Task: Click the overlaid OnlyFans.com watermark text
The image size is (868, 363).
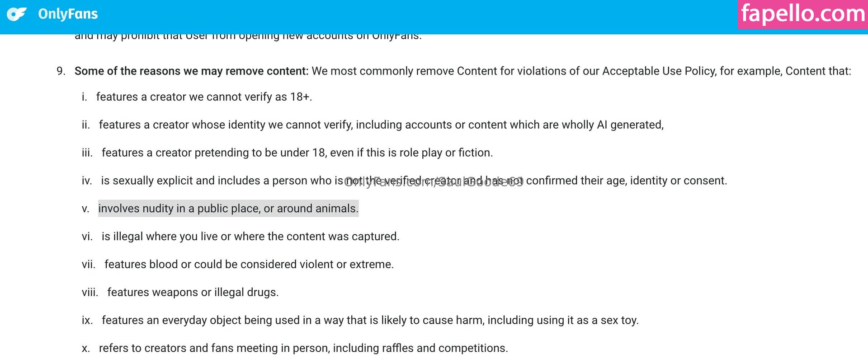Action: click(x=434, y=181)
